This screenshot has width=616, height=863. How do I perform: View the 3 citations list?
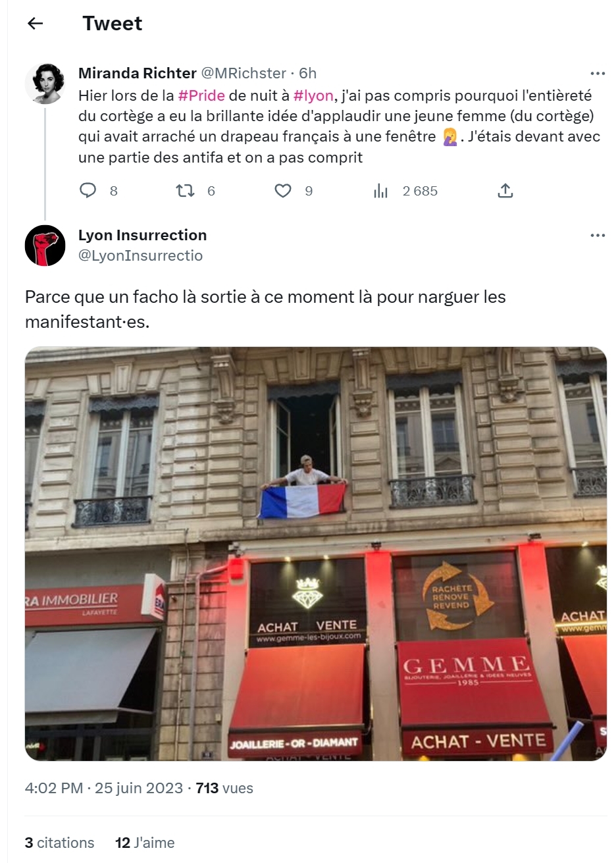pos(59,843)
